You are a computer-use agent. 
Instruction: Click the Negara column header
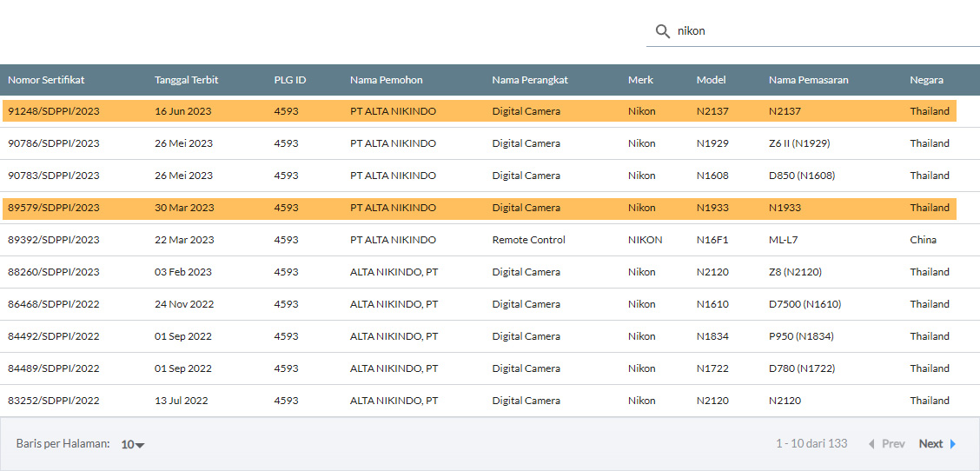[926, 80]
